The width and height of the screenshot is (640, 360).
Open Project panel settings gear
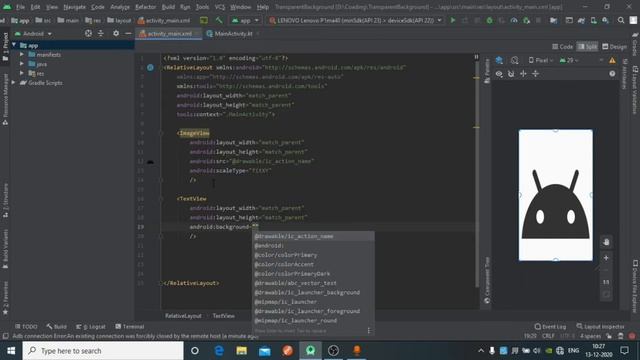coord(116,33)
